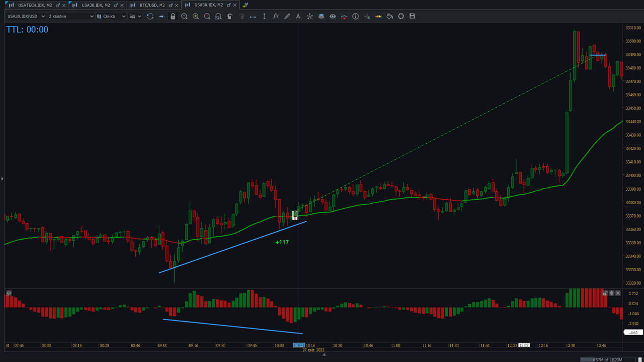644x362 pixels.
Task: Open the paint bucket theme icon
Action: click(390, 16)
